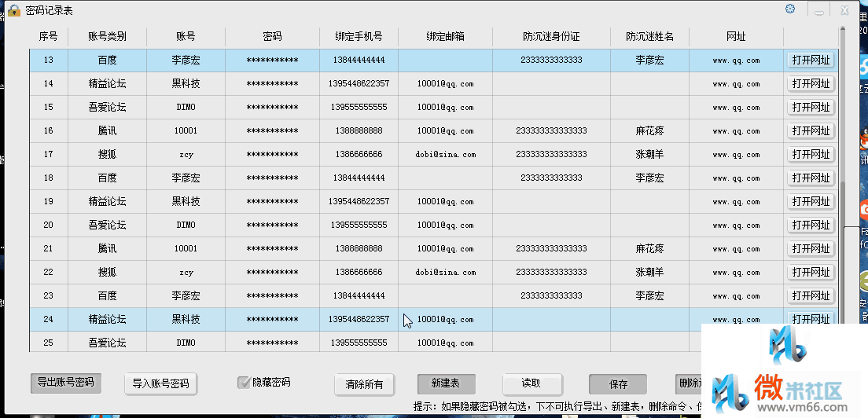Image resolution: width=868 pixels, height=418 pixels.
Task: Select phone 139555555555 in row 20
Action: (x=359, y=225)
